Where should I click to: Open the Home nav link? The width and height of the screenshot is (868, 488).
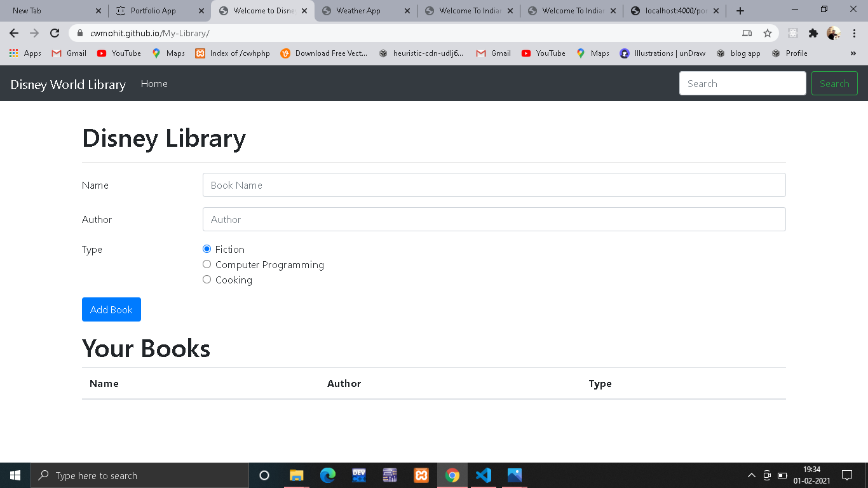click(154, 84)
